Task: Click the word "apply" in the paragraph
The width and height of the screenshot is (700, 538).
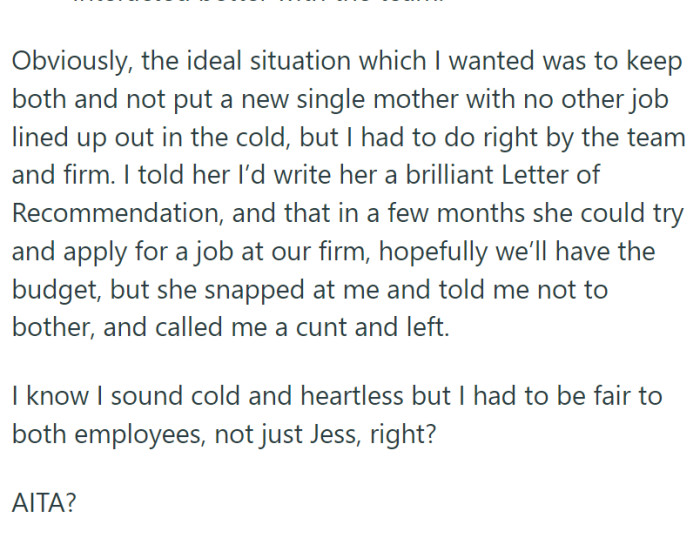Action: pos(97,252)
